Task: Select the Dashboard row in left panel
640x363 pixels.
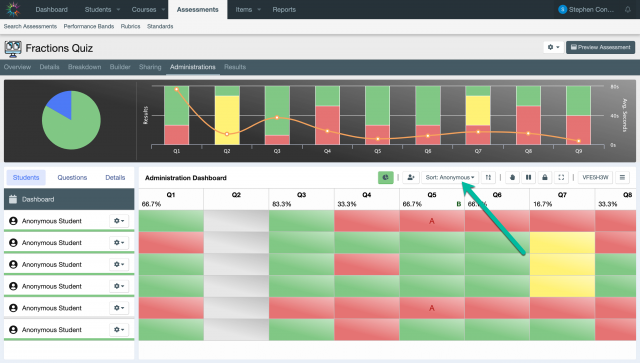Action: 69,199
